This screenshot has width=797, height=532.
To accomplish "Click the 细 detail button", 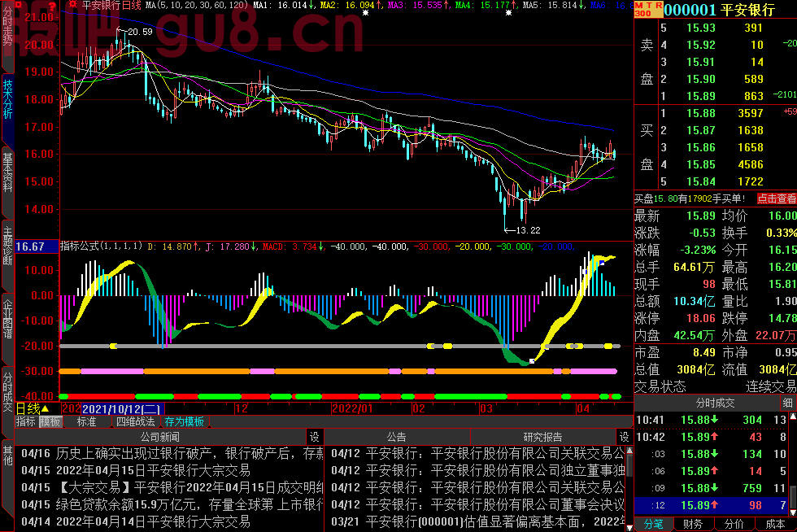I will 788,403.
